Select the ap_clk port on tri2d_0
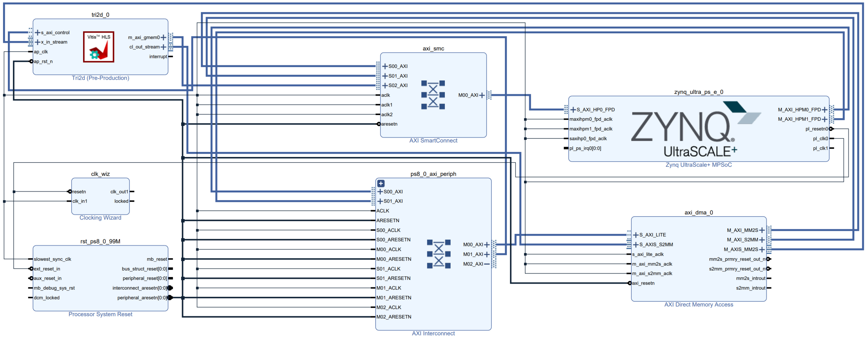 click(x=41, y=52)
